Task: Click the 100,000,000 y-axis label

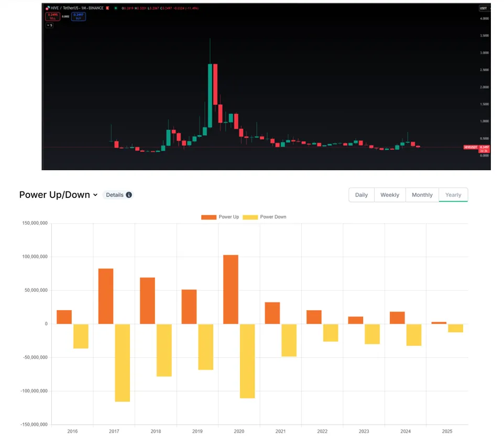Action: [x=35, y=257]
